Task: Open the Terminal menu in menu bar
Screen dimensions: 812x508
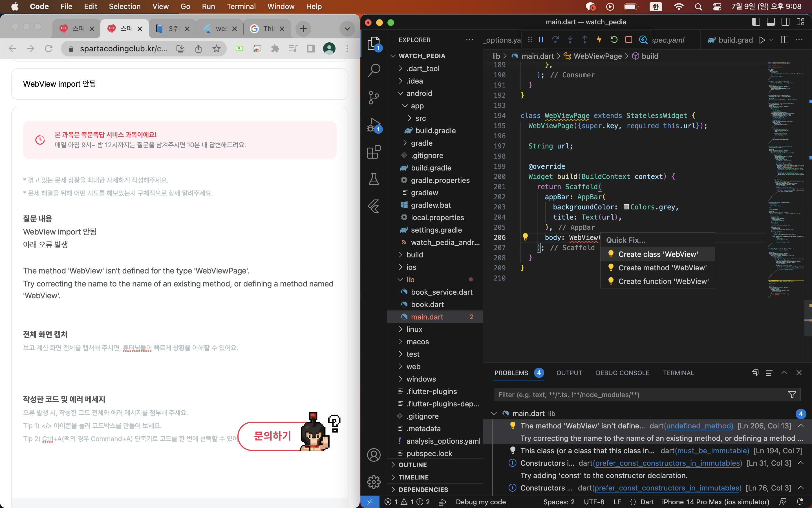Action: click(x=241, y=6)
